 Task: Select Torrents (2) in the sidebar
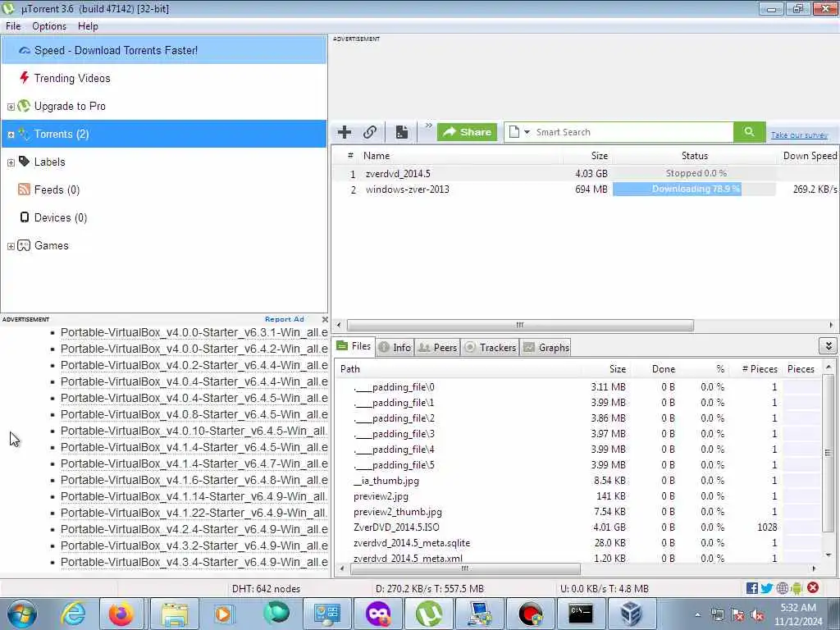[164, 134]
